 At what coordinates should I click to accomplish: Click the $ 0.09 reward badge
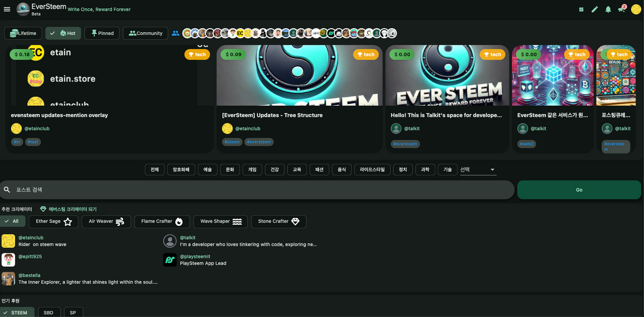click(x=233, y=54)
